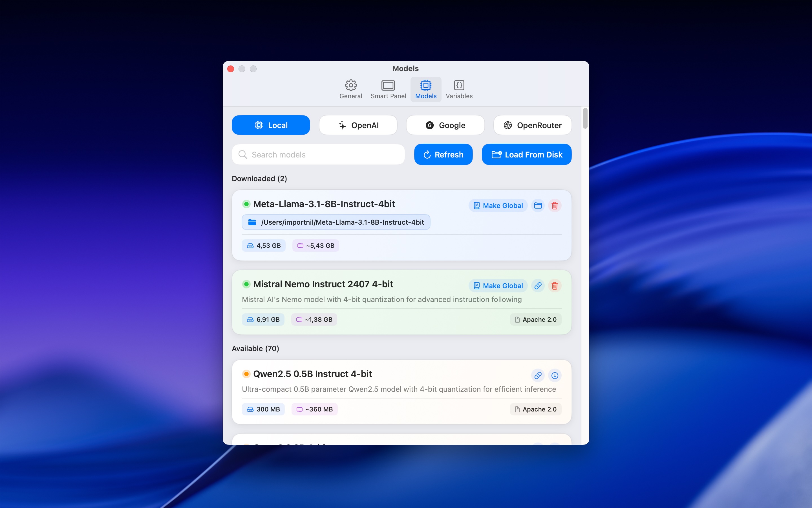This screenshot has width=812, height=508.
Task: Click the ~1,38 GB memory badge
Action: tap(314, 319)
